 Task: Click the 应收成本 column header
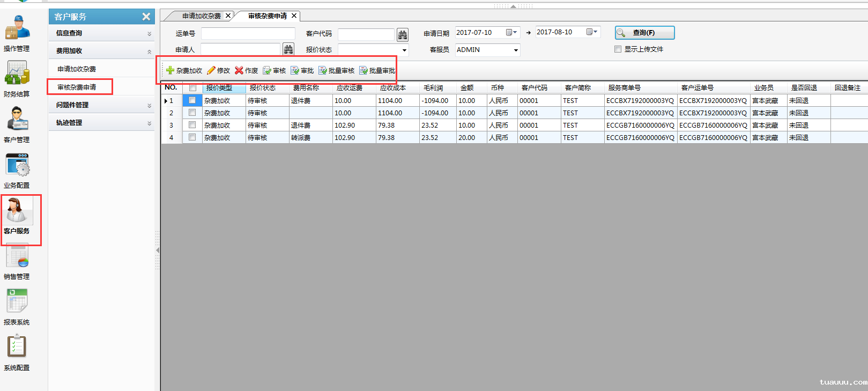click(398, 87)
